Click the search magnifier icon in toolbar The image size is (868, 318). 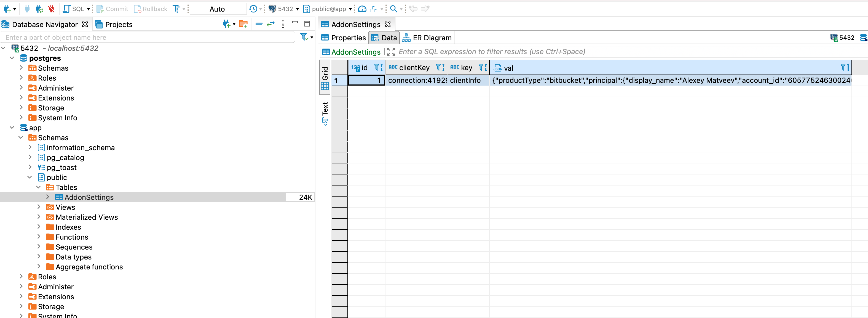point(393,9)
